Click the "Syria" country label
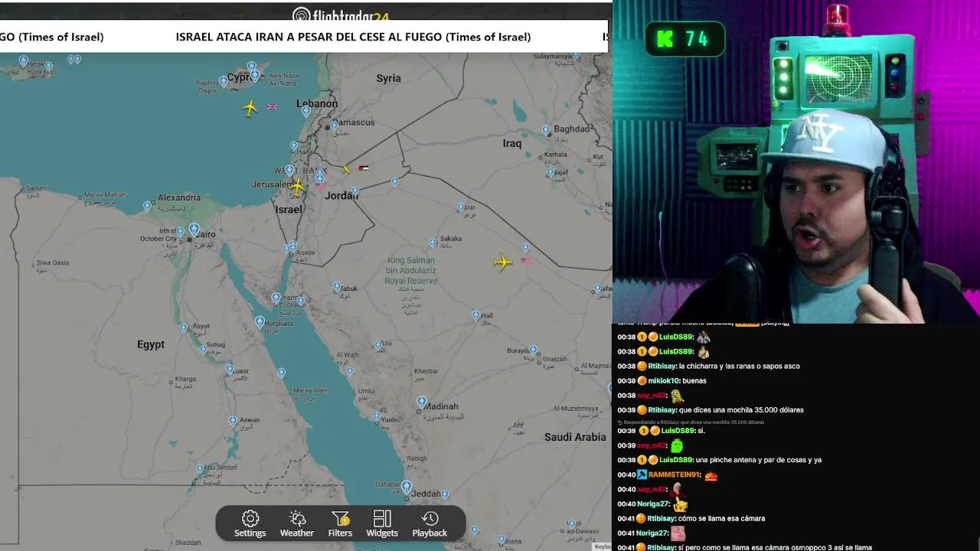This screenshot has width=980, height=551. [x=388, y=78]
